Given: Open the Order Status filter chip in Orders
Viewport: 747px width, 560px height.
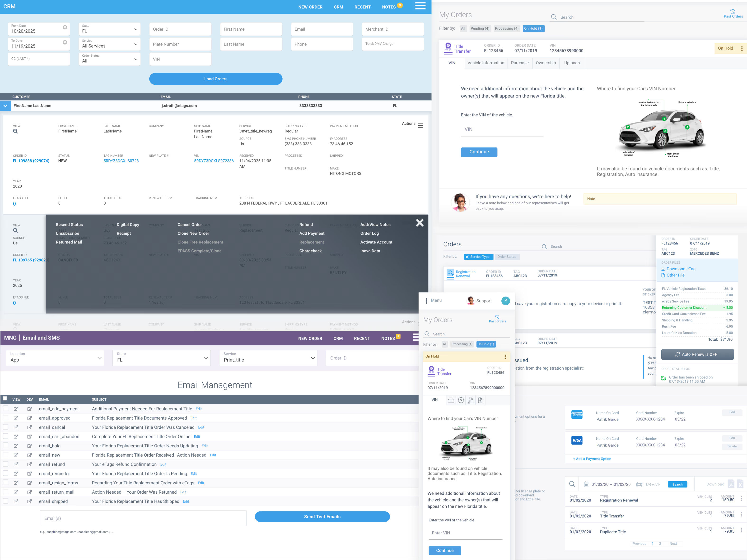Looking at the screenshot, I should [507, 257].
